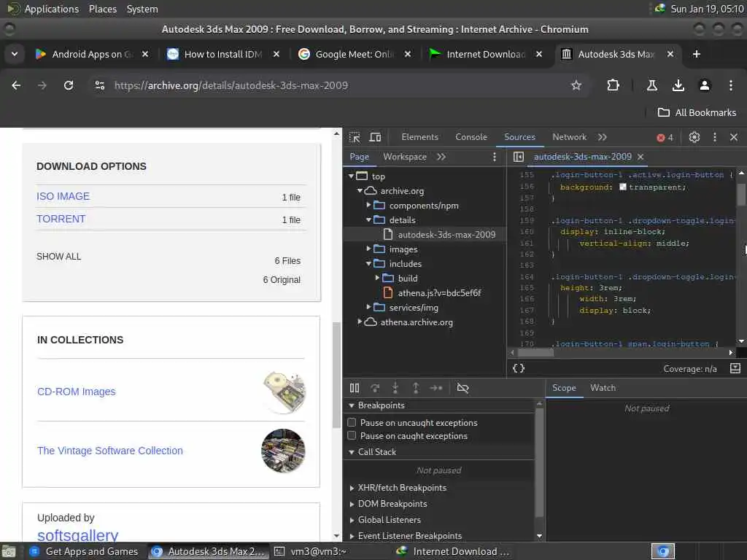Viewport: 747px width, 560px height.
Task: Expand the athena.archive.org domain node
Action: point(360,322)
